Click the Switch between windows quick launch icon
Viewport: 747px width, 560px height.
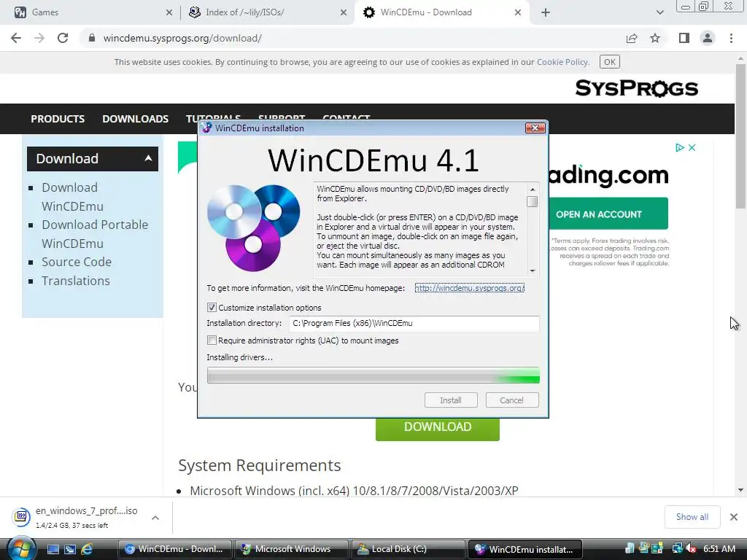point(70,549)
